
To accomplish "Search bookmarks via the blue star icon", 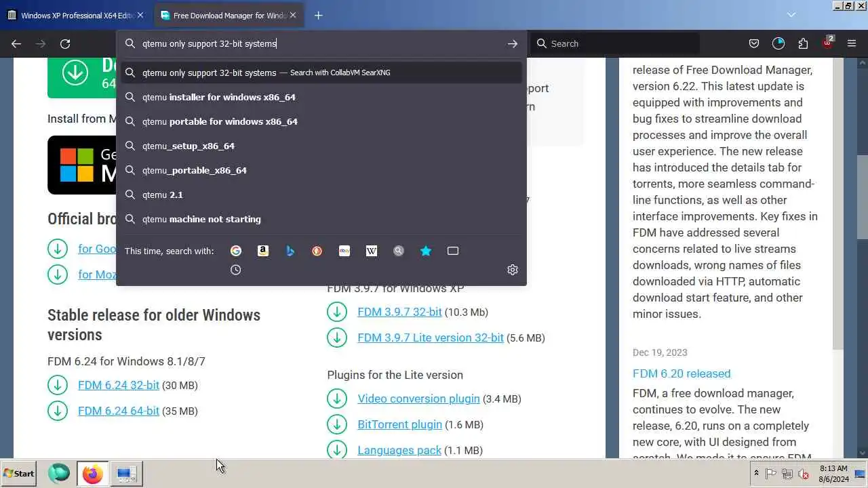I will coord(426,251).
